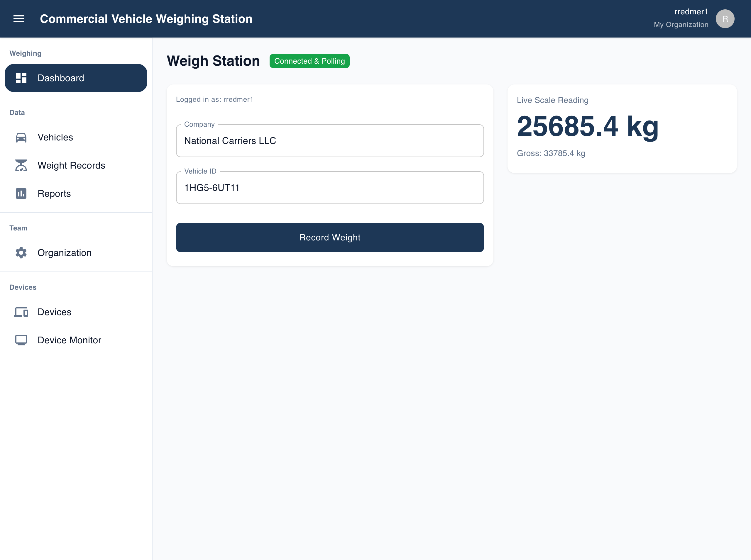
Task: Click the Connected & Polling status badge
Action: [309, 61]
